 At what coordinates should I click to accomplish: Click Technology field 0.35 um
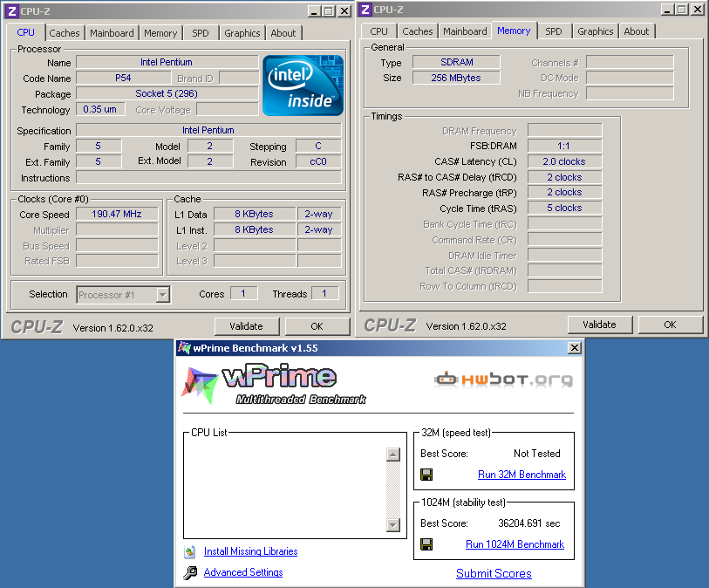coord(100,109)
